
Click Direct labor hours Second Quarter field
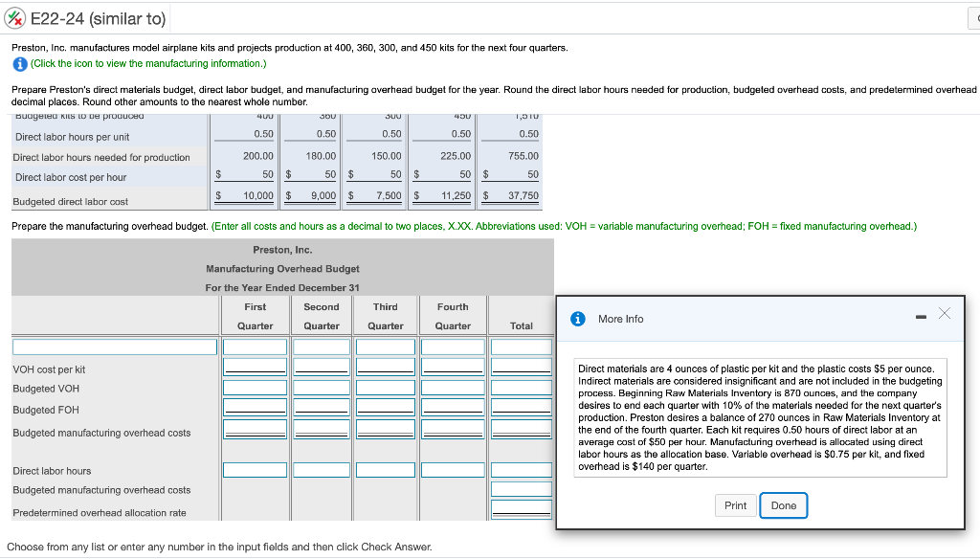click(x=322, y=470)
